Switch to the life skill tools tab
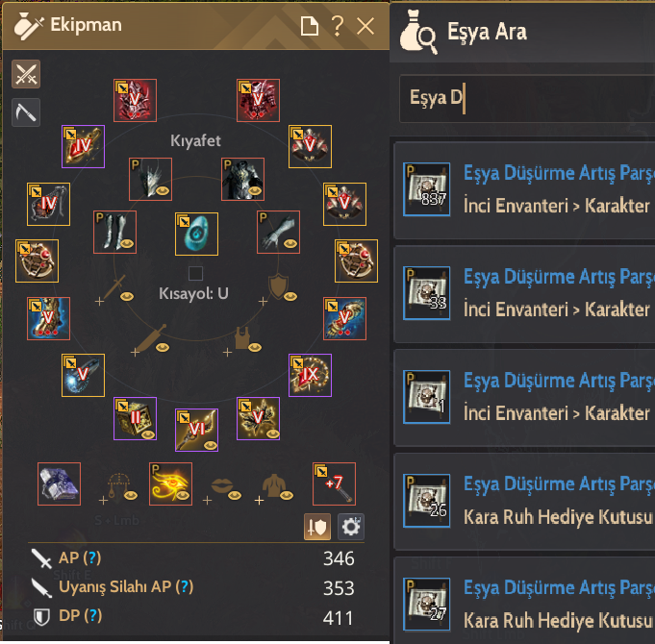This screenshot has width=655, height=644. pyautogui.click(x=26, y=112)
